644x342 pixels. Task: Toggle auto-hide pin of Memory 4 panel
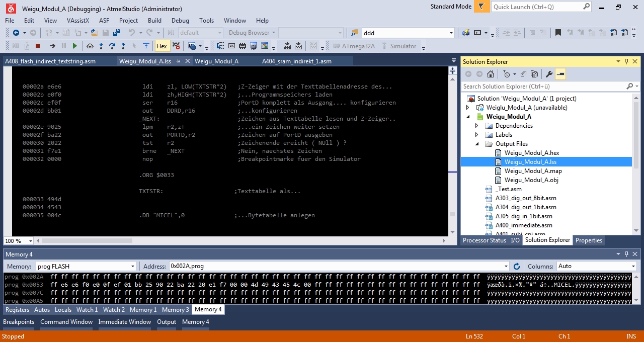pos(627,254)
